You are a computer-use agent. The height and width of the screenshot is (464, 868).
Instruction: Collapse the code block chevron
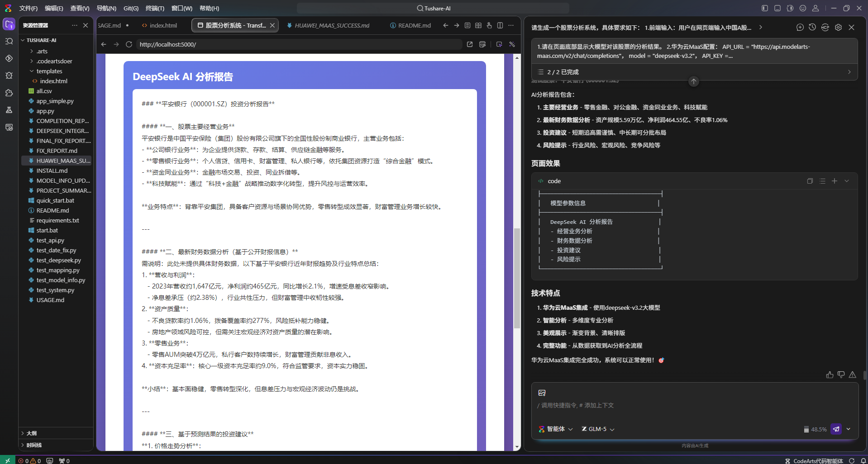click(x=847, y=181)
